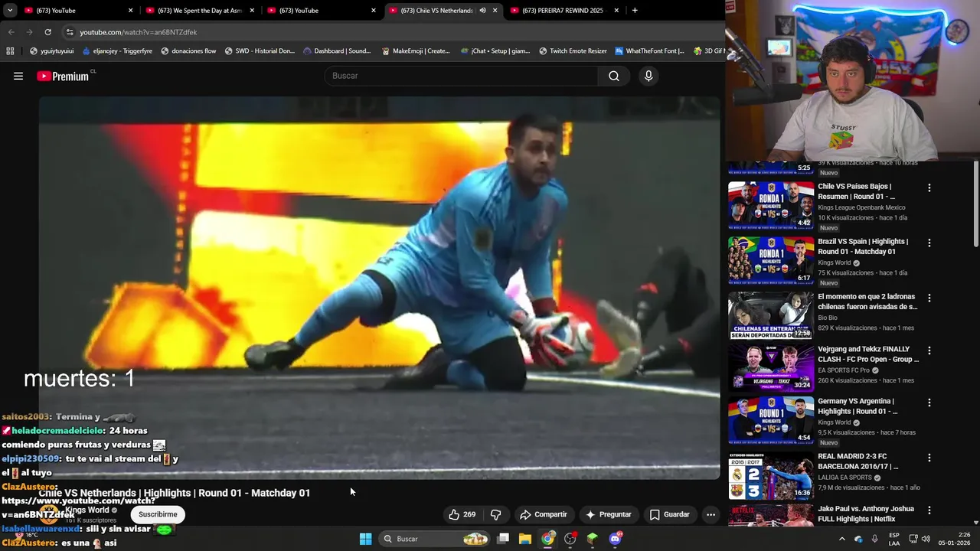This screenshot has width=980, height=551.
Task: Open OBS Studio from the taskbar
Action: pyautogui.click(x=570, y=539)
